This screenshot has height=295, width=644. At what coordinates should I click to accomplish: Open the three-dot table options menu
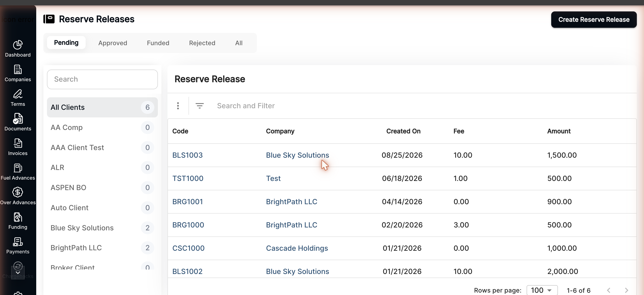(178, 106)
